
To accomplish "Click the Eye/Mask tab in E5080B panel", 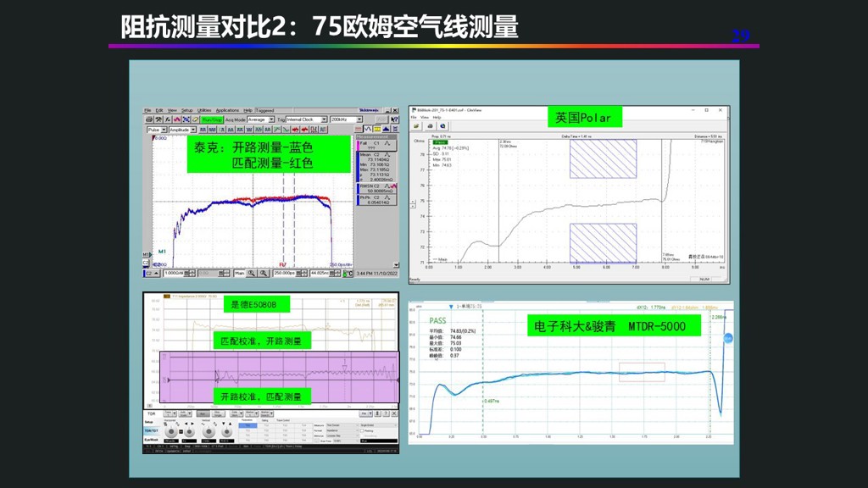I will coord(151,440).
